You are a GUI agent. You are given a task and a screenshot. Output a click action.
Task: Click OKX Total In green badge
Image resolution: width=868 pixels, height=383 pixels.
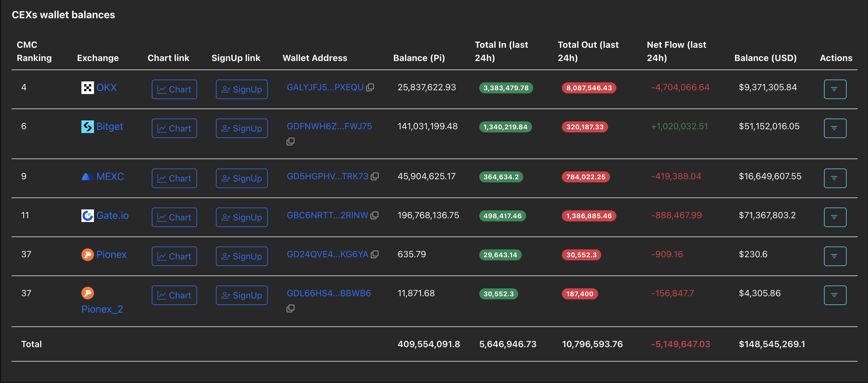click(506, 88)
